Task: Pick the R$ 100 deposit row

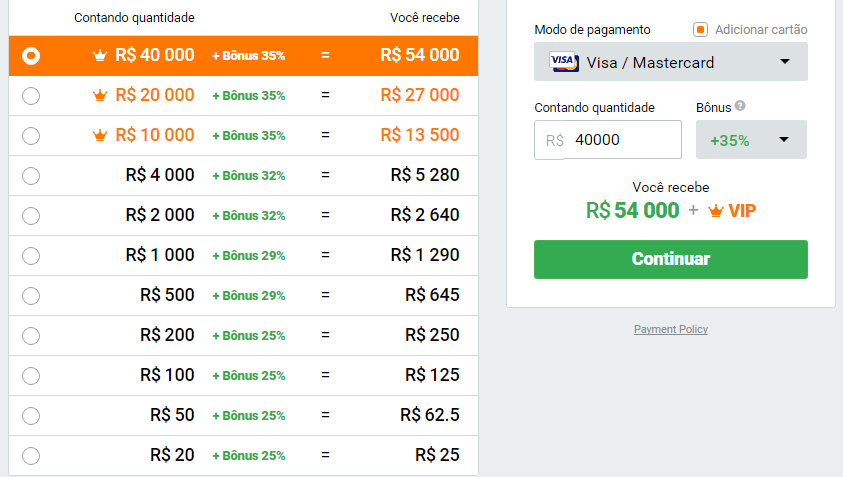Action: 243,375
